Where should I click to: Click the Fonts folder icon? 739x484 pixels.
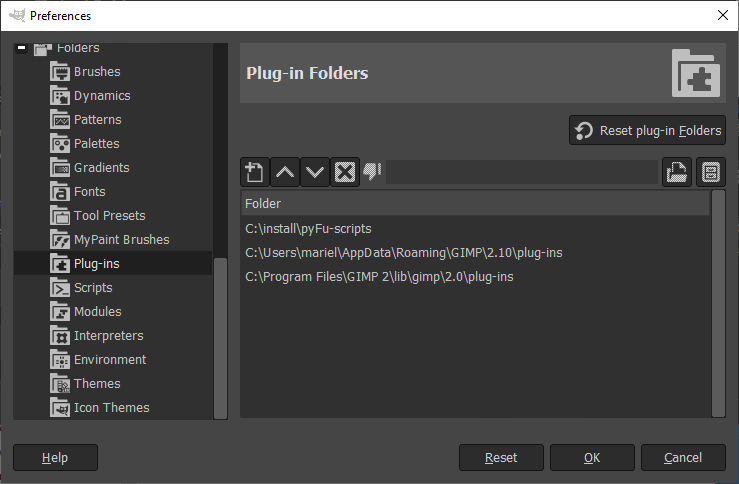(x=60, y=192)
